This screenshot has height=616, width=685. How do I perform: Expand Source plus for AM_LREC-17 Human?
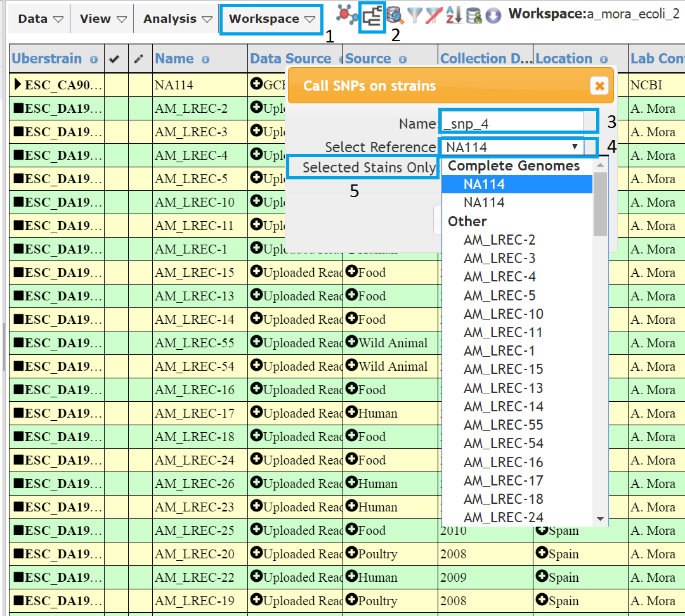pyautogui.click(x=351, y=412)
